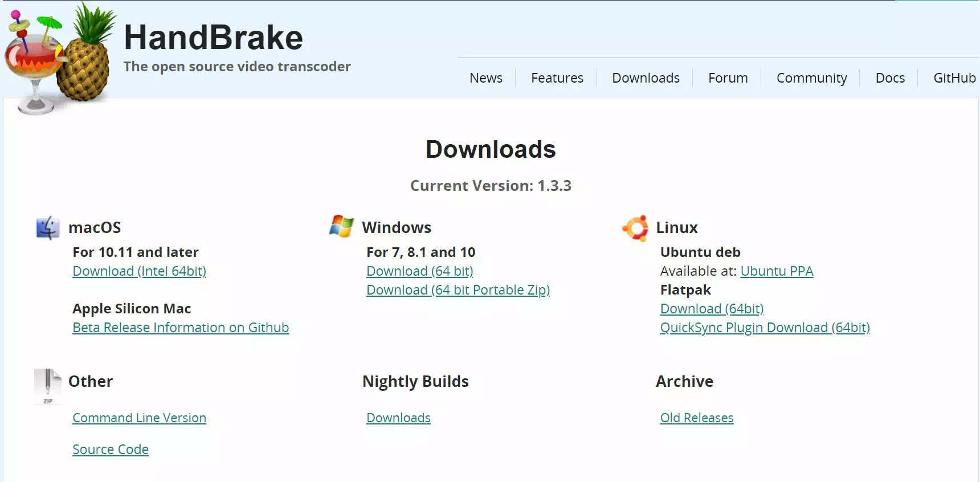Click the macOS Finder icon
The width and height of the screenshot is (980, 482).
click(48, 228)
